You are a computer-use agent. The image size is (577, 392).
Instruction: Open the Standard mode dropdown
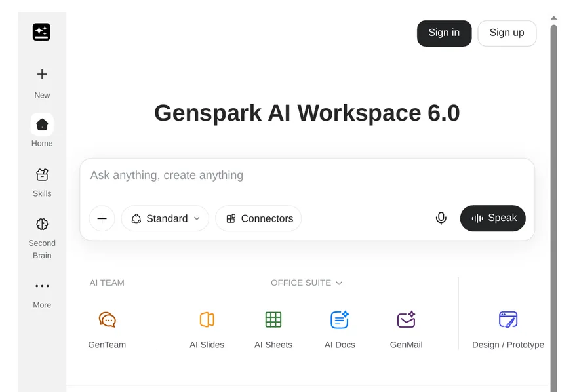165,218
